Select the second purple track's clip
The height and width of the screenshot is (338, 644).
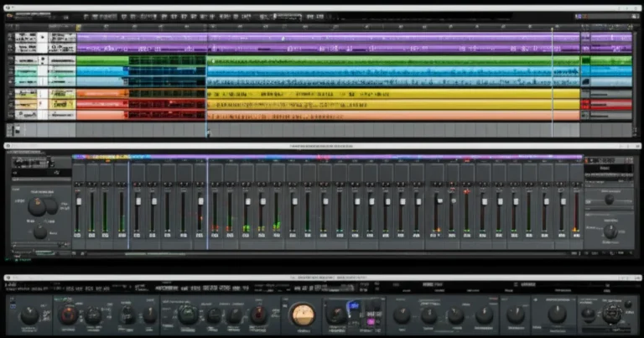coord(328,49)
